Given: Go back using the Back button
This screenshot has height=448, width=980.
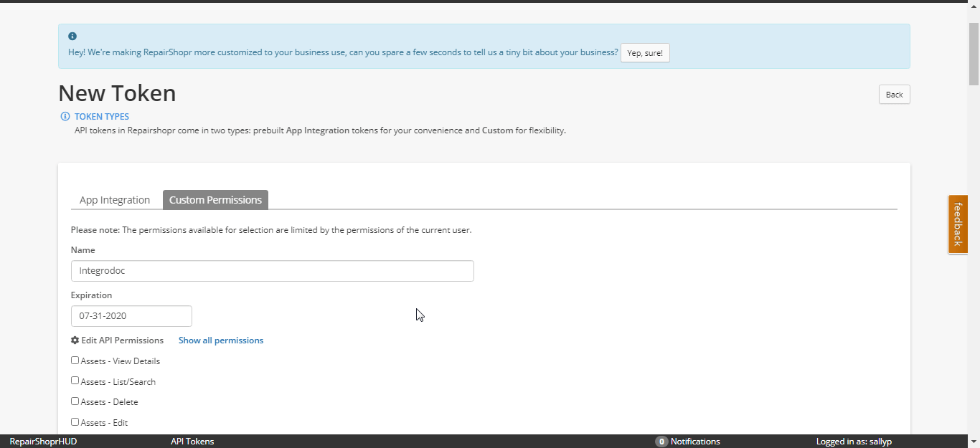Looking at the screenshot, I should pos(894,95).
